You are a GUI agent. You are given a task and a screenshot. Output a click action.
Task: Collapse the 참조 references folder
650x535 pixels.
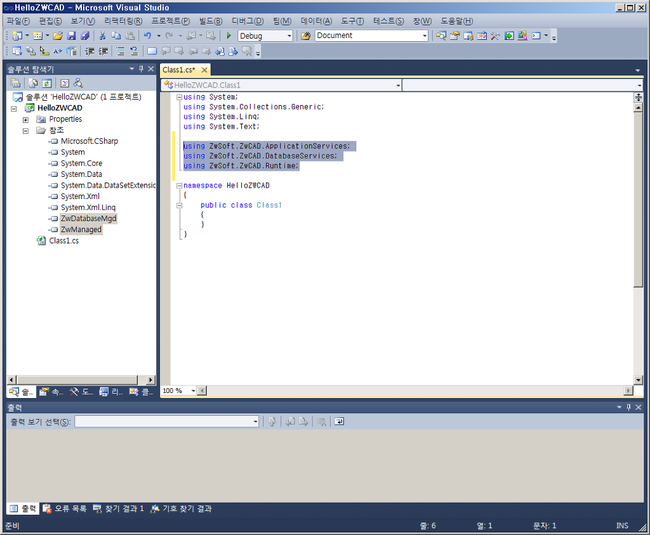[x=26, y=131]
